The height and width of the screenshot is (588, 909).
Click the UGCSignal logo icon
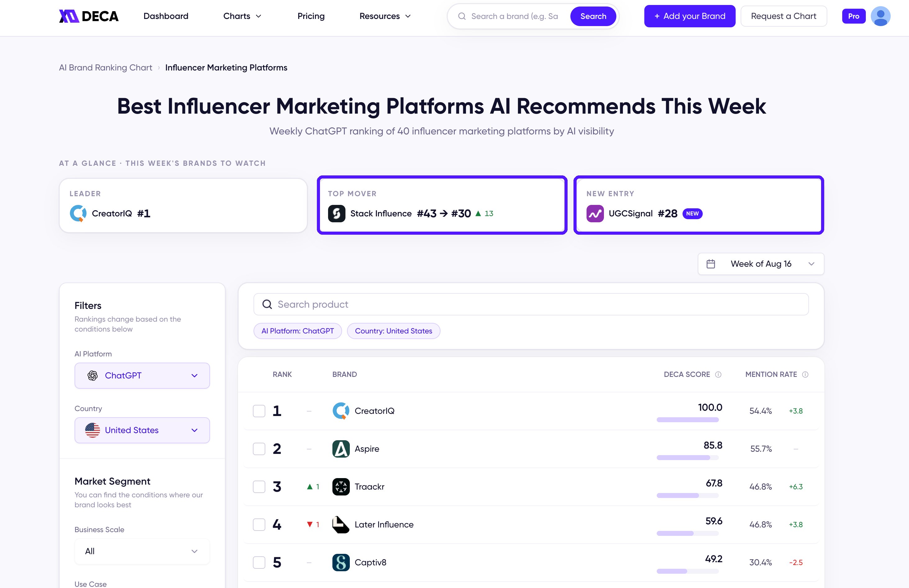click(595, 213)
